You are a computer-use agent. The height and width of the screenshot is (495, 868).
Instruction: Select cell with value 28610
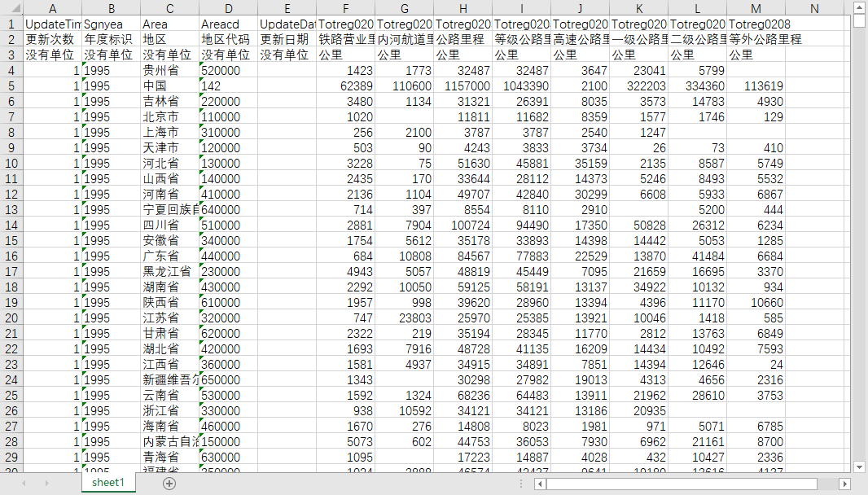click(698, 396)
